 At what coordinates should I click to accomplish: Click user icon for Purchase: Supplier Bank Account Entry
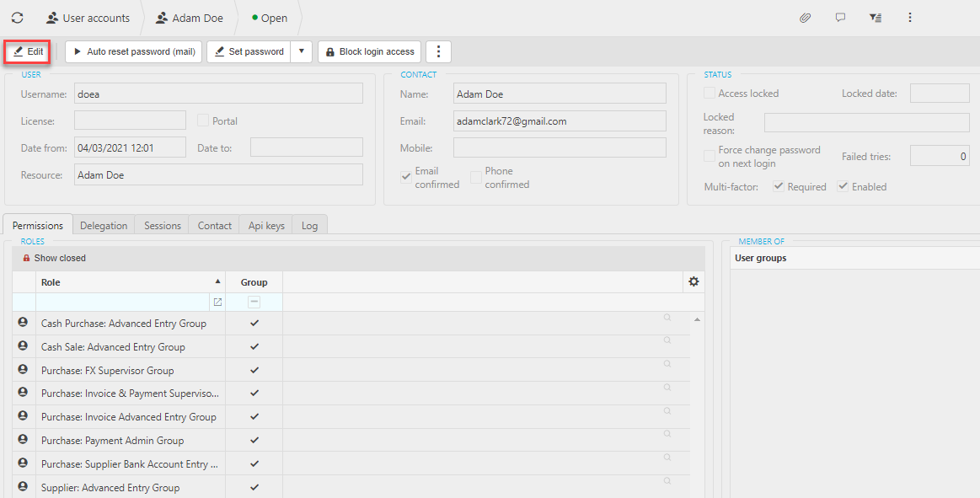click(x=23, y=463)
